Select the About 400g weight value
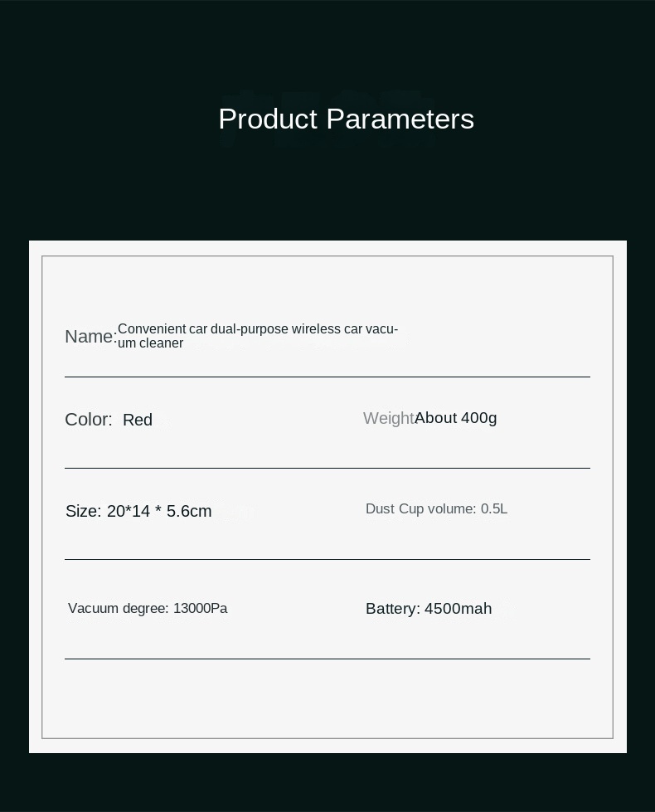The width and height of the screenshot is (655, 812). 456,418
